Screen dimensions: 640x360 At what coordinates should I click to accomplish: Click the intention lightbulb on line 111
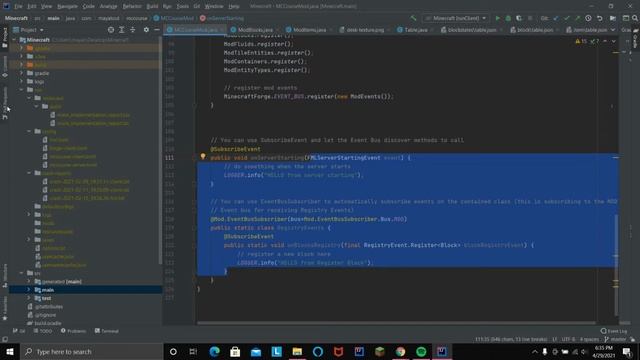203,157
